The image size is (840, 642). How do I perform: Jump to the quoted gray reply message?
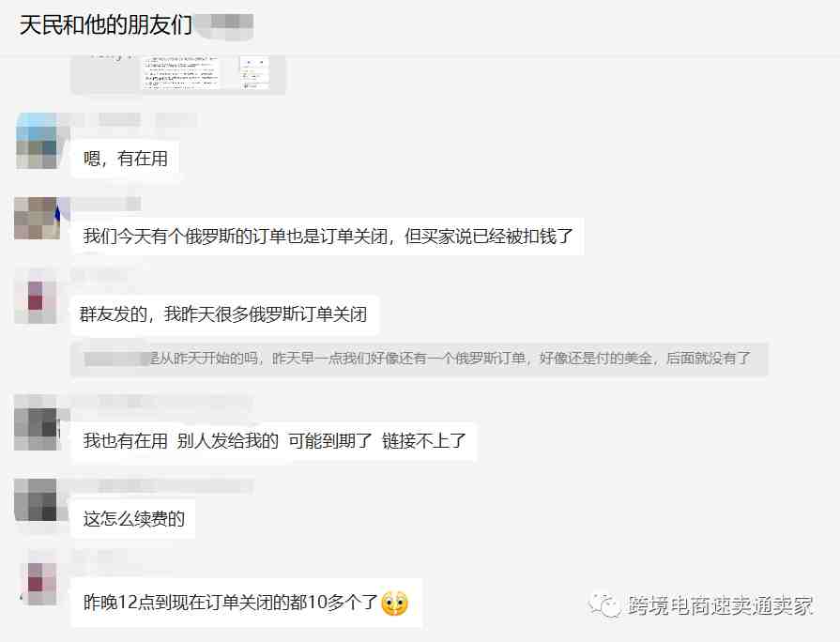pyautogui.click(x=420, y=359)
